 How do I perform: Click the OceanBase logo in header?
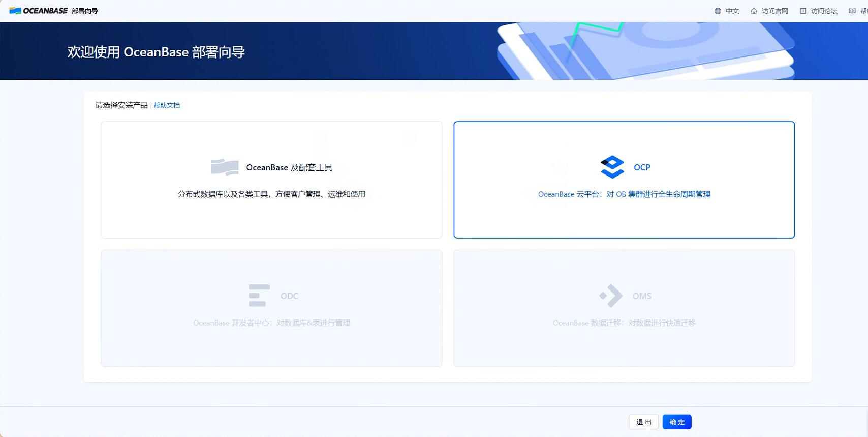[39, 11]
